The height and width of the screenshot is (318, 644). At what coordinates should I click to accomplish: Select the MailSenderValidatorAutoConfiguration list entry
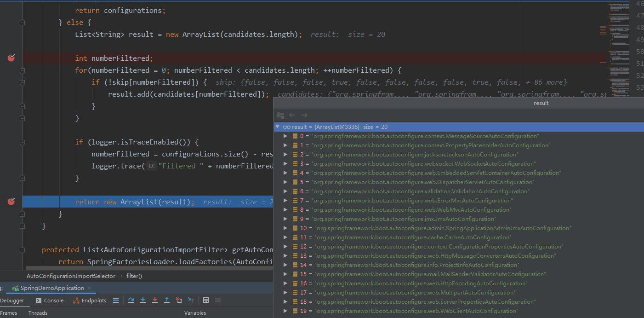[x=458, y=274]
